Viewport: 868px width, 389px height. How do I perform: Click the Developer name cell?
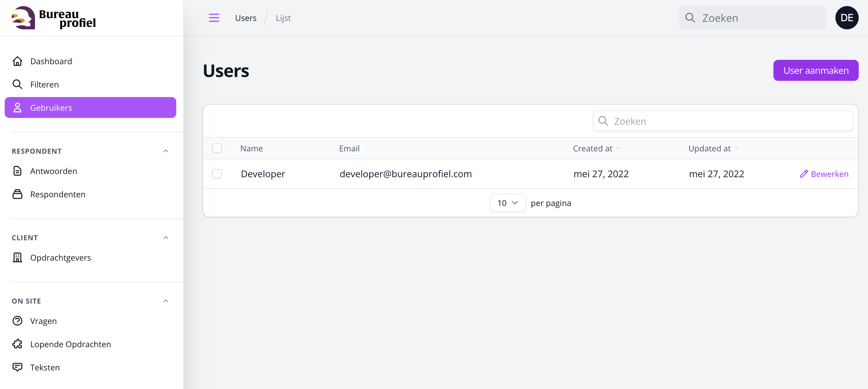(263, 174)
